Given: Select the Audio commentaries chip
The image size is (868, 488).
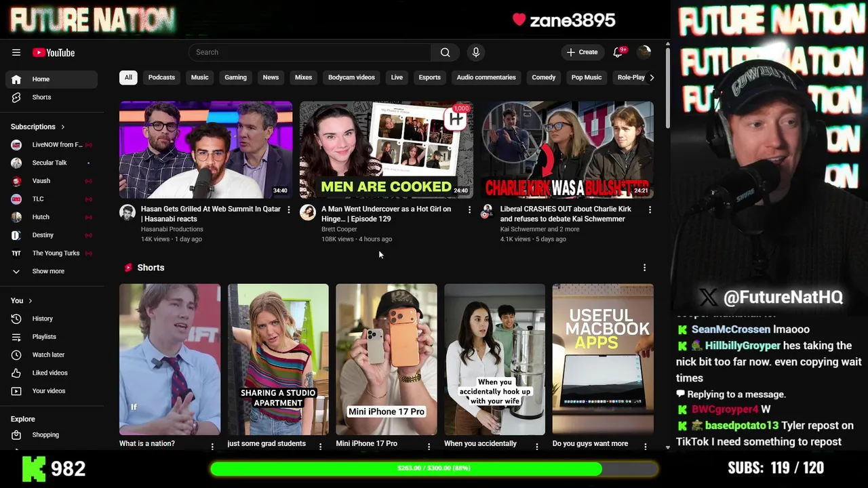Looking at the screenshot, I should (x=486, y=77).
